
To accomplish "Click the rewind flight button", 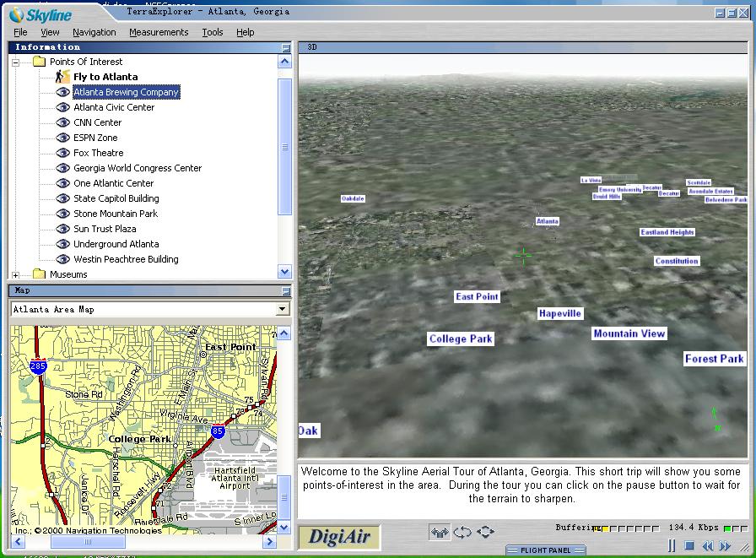I will (707, 546).
